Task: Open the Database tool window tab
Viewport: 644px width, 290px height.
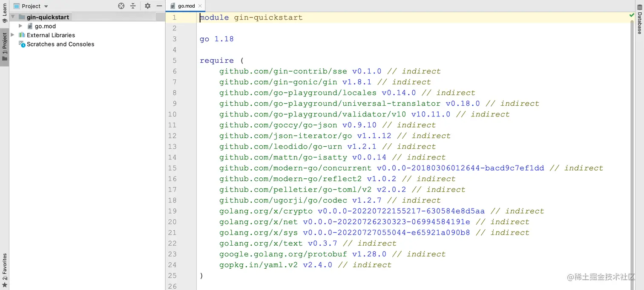Action: click(x=639, y=19)
